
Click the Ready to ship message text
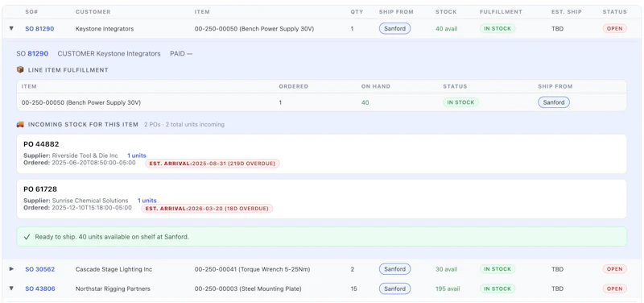click(x=112, y=237)
